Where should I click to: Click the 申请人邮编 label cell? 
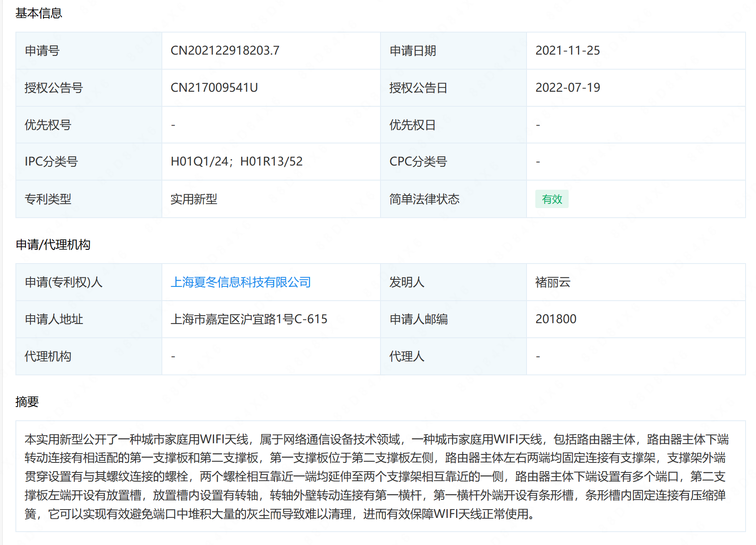pyautogui.click(x=454, y=319)
